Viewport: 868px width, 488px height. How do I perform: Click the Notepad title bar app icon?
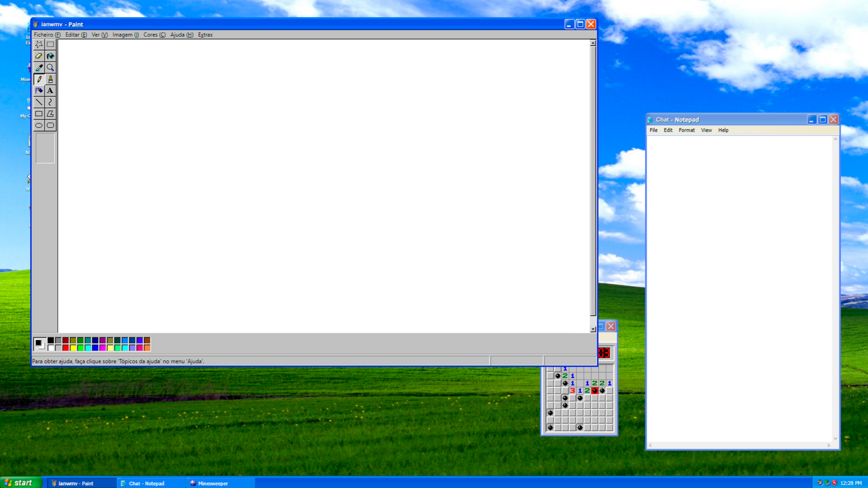tap(650, 120)
